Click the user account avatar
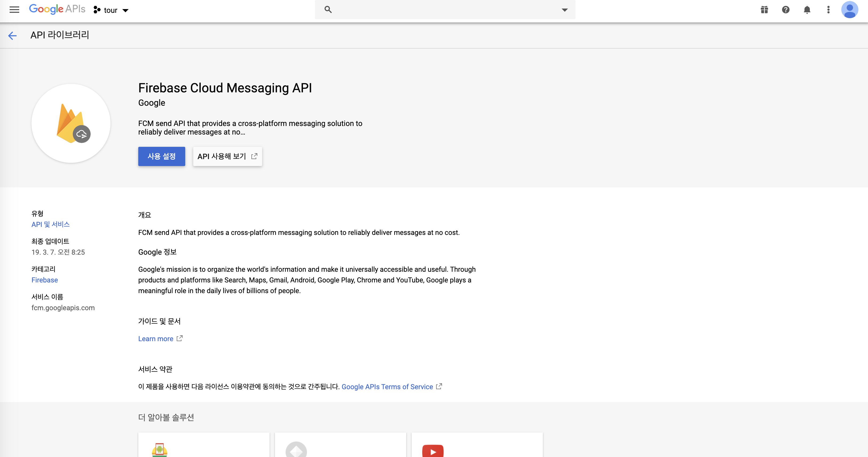The width and height of the screenshot is (868, 457). [x=850, y=10]
